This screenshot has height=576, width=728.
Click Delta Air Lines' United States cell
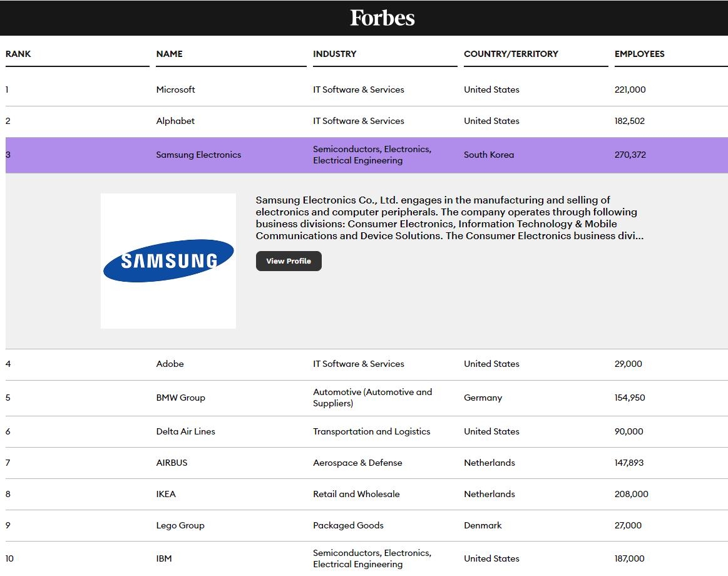click(491, 431)
